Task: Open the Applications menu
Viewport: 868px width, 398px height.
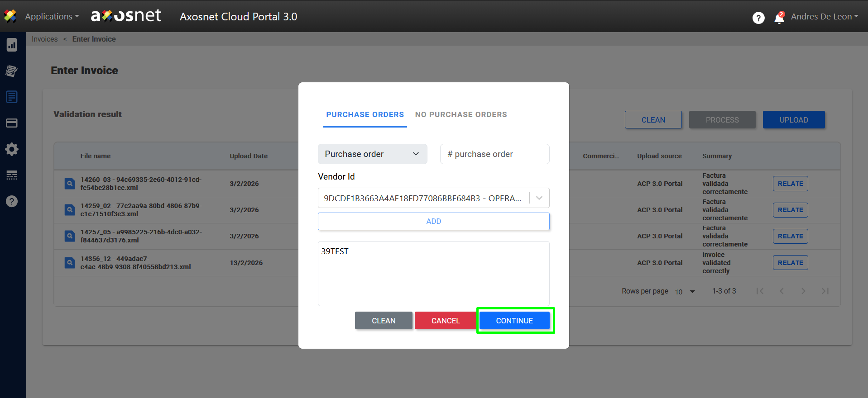Action: (52, 17)
